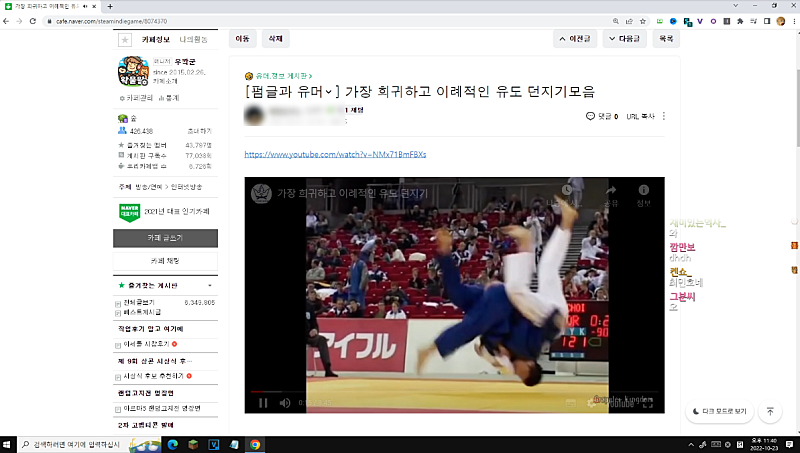The height and width of the screenshot is (453, 800).
Task: Open the 이르마5 현업고지전 board
Action: pyautogui.click(x=162, y=409)
